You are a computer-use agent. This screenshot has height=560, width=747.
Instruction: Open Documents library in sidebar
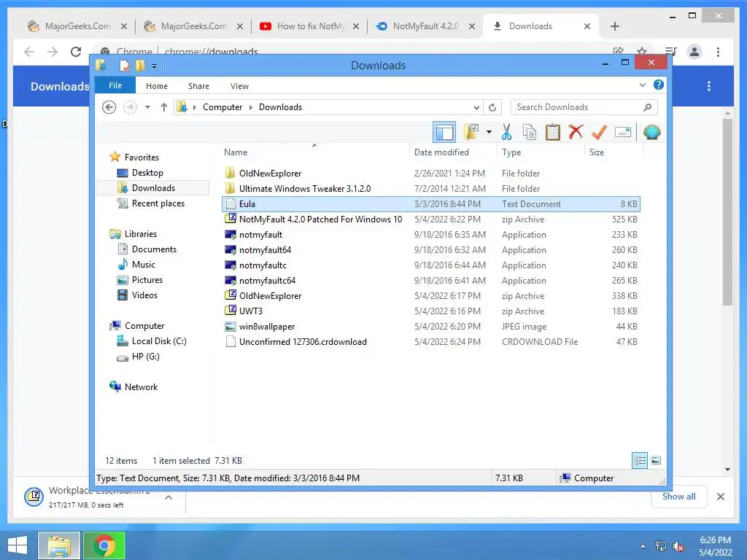[154, 249]
